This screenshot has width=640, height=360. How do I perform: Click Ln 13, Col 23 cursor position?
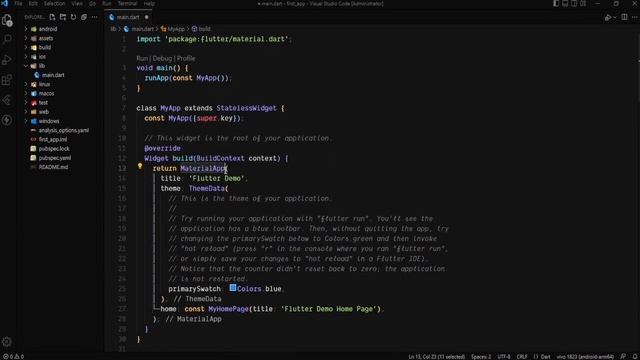pos(436,356)
